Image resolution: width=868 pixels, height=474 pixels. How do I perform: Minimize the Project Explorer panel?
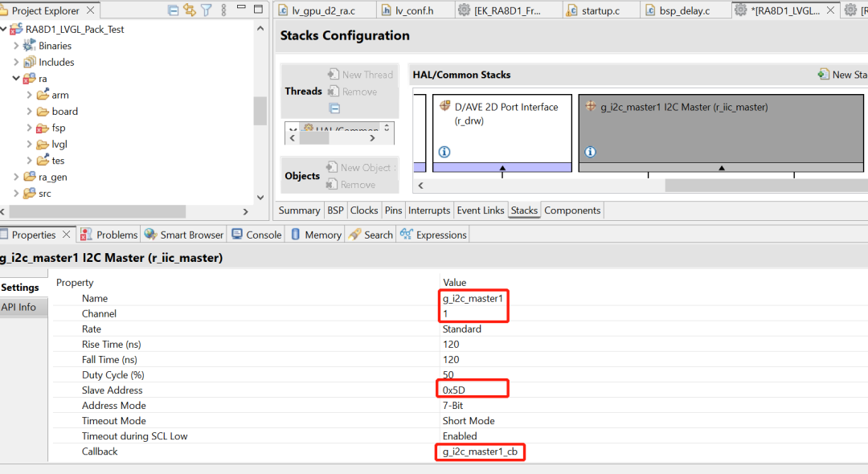[241, 7]
